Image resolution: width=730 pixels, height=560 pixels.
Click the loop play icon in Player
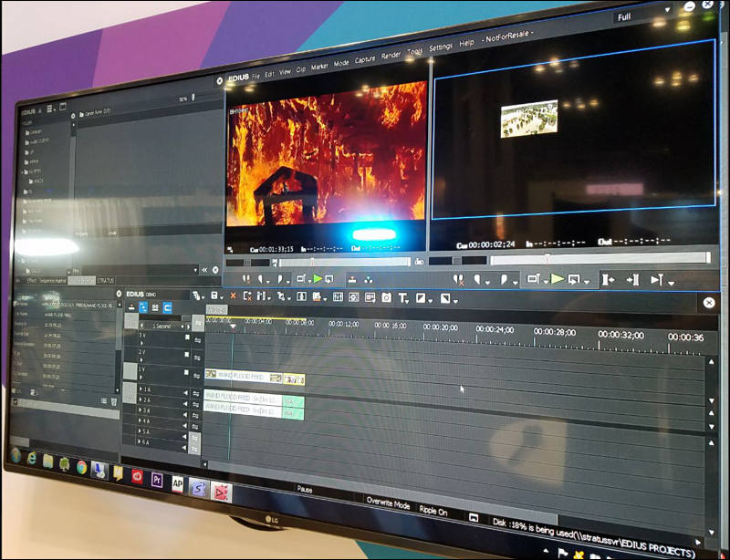click(329, 279)
